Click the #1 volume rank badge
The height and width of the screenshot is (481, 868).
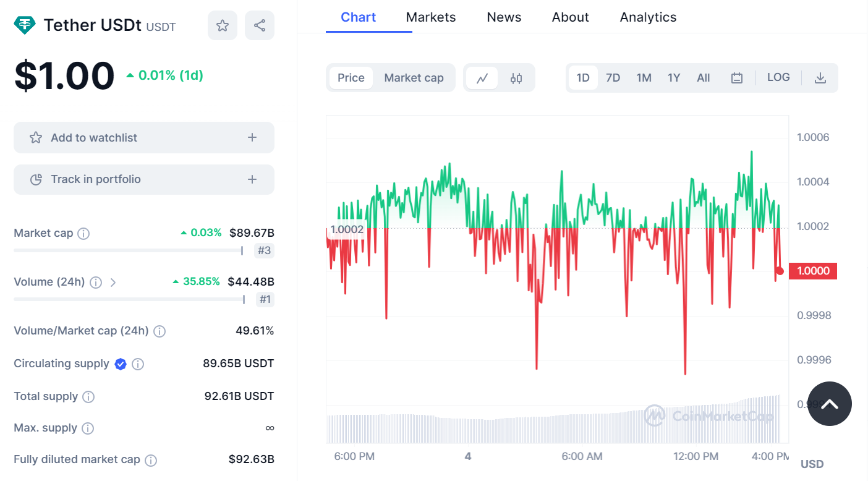point(265,300)
